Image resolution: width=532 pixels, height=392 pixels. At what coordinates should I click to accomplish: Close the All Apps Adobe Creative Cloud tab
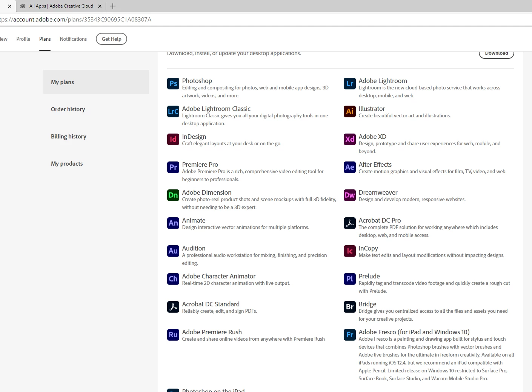click(100, 6)
